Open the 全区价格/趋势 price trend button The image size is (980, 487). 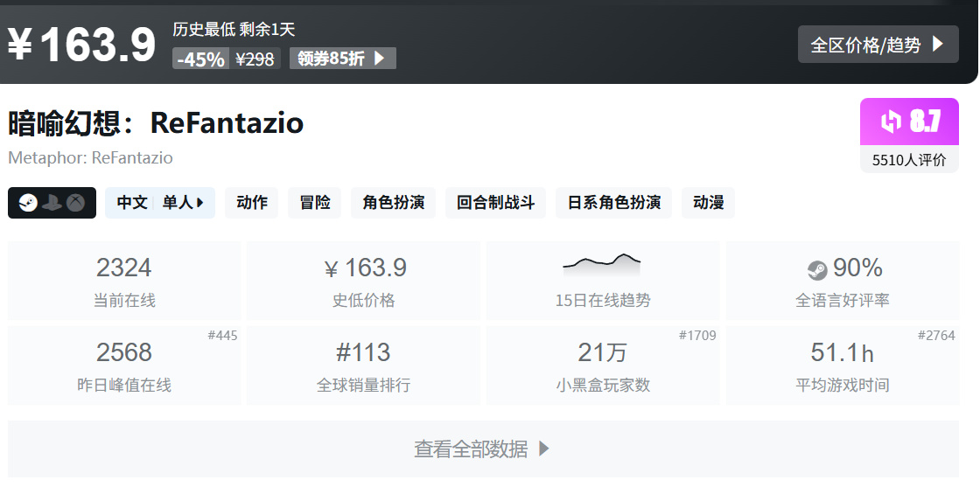tap(878, 45)
